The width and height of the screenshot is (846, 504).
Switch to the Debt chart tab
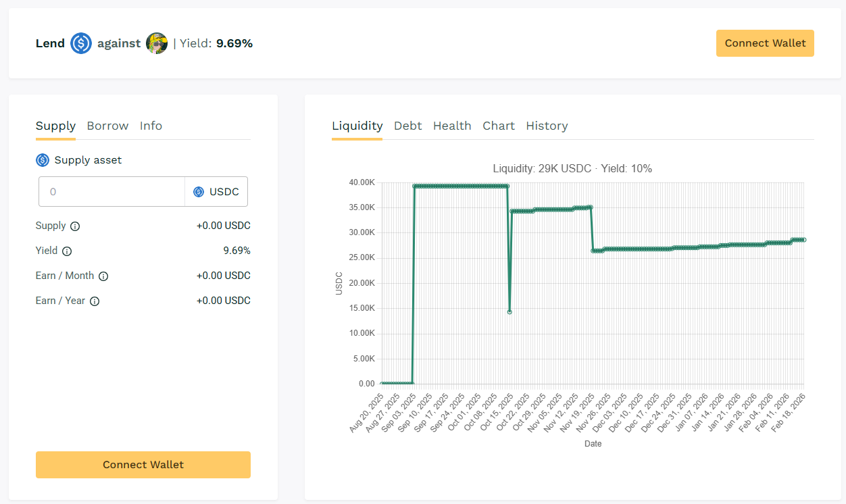coord(407,126)
